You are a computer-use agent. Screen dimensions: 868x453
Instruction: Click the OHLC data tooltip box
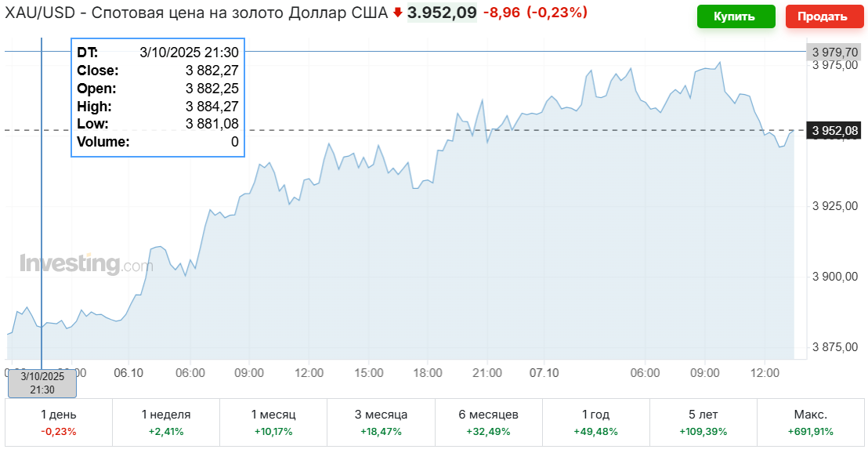tap(157, 97)
